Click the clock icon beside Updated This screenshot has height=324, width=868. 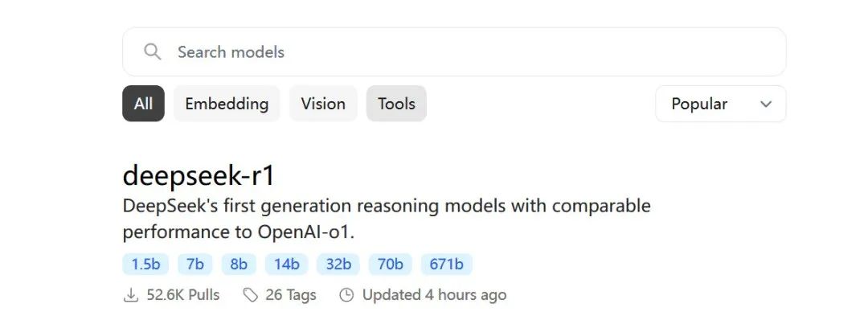[346, 295]
